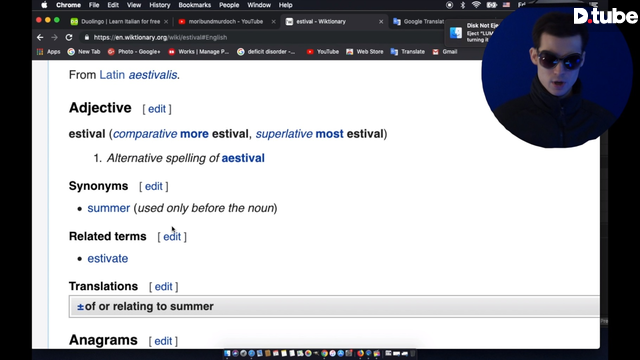Open the estivate related term

click(x=108, y=258)
